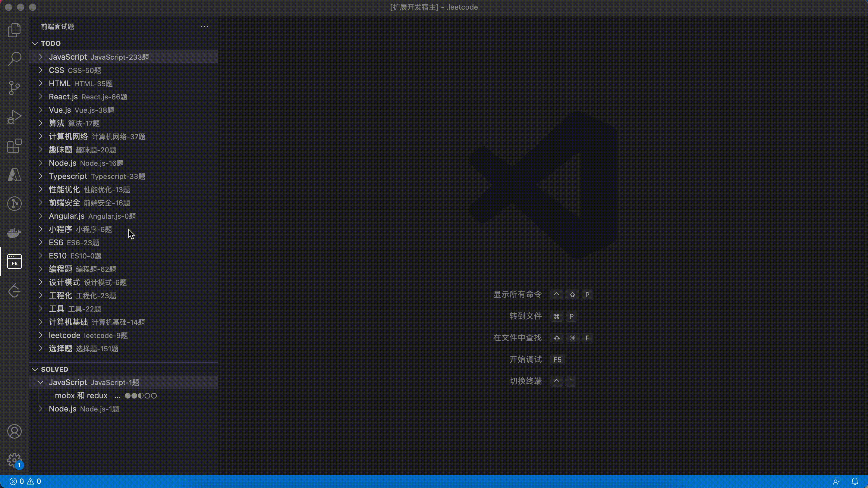Open the Source Control view icon

[x=14, y=88]
